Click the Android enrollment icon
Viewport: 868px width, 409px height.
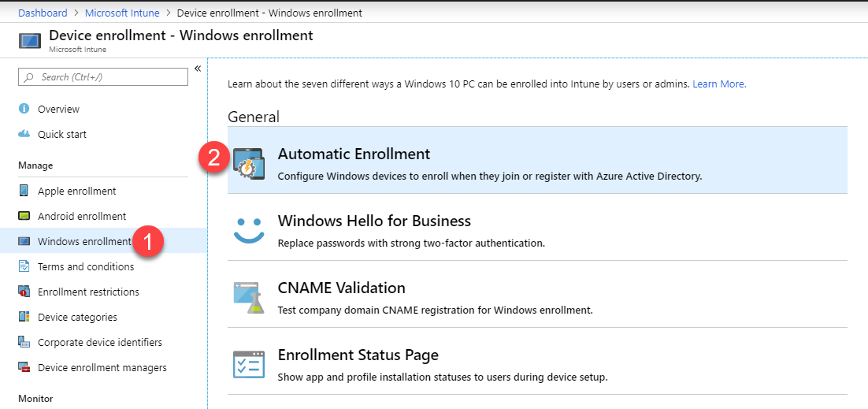pos(24,216)
